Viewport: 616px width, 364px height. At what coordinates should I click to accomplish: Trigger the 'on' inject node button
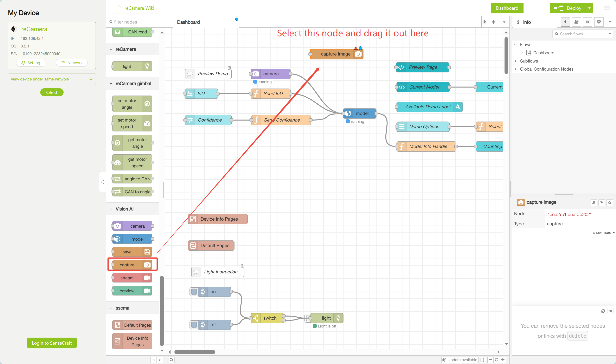[194, 292]
